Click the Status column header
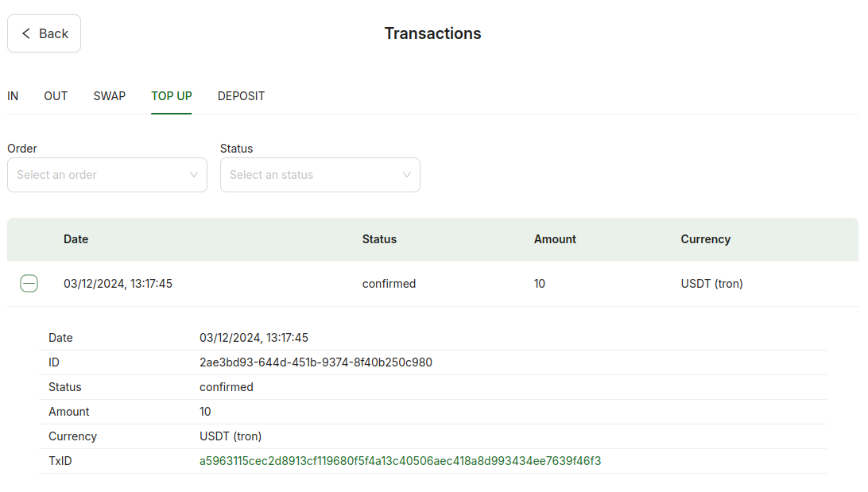The image size is (868, 492). click(379, 239)
